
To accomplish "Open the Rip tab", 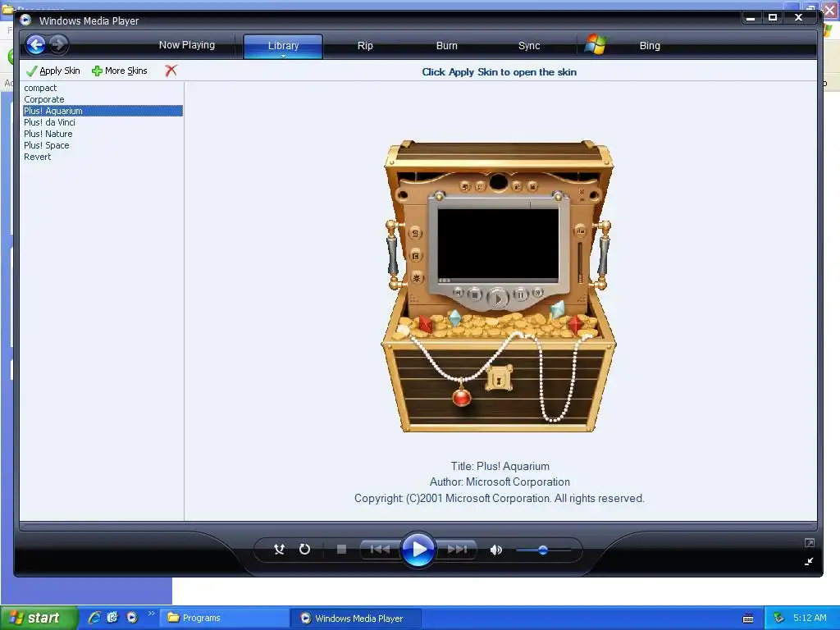I will coord(365,46).
